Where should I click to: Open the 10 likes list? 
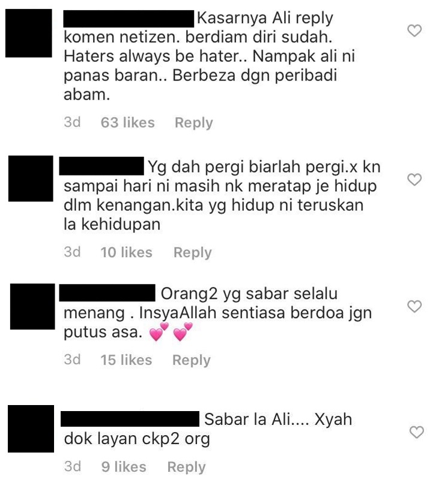pos(126,252)
